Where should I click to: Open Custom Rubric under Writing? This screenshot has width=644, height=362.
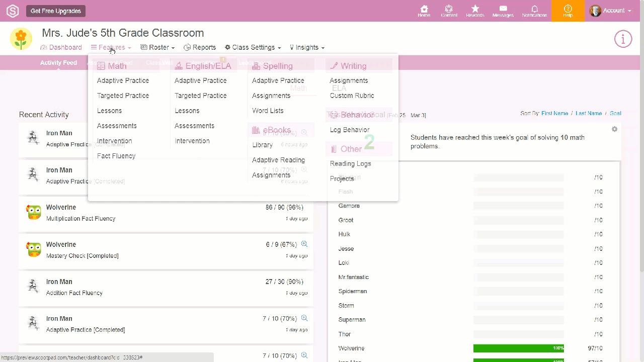coord(352,96)
